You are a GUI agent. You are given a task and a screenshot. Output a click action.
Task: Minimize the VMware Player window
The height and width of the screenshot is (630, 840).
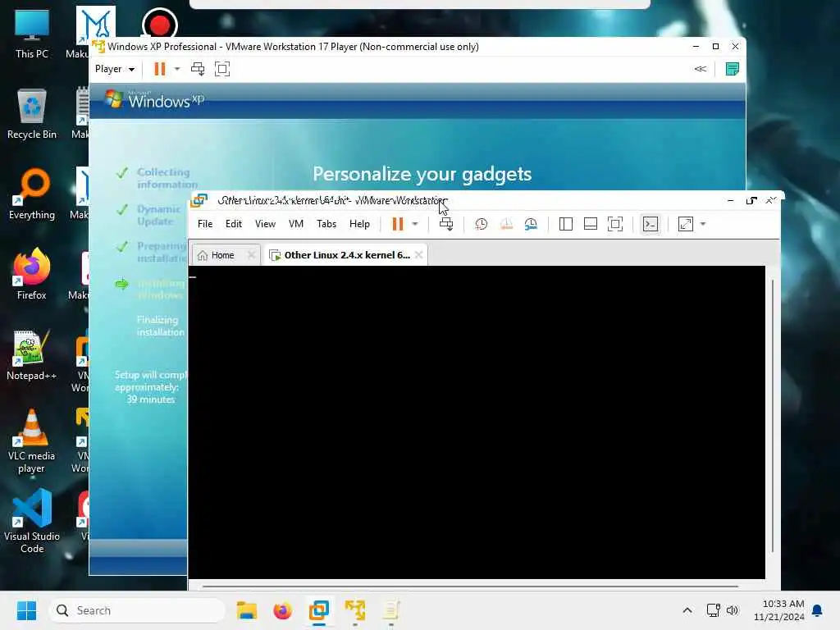point(696,47)
